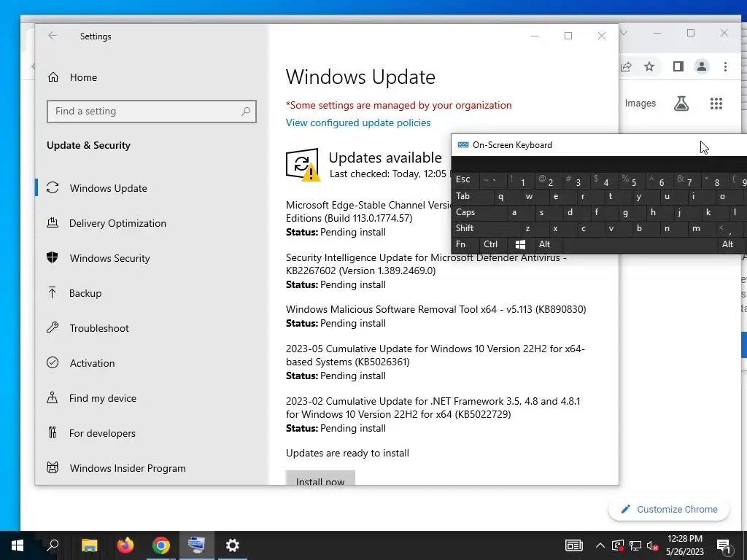Toggle Caps key on On-Screen Keyboard
The width and height of the screenshot is (747, 560).
tap(480, 212)
